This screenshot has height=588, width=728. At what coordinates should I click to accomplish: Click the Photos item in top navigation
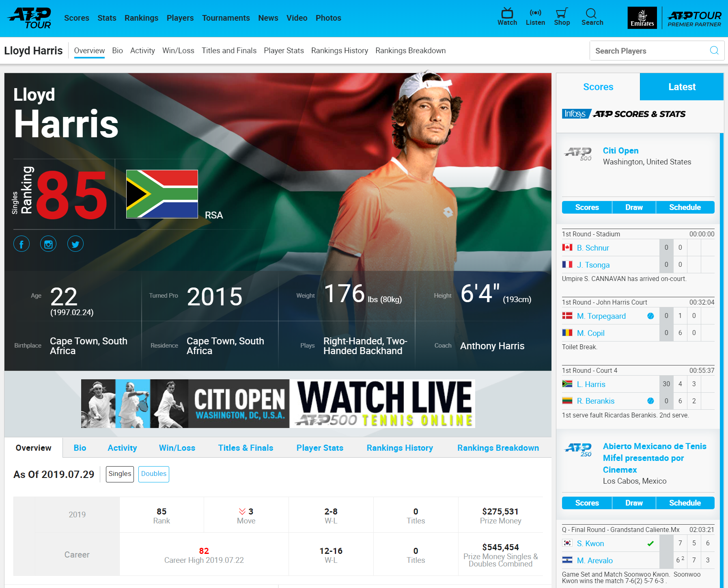click(x=328, y=18)
